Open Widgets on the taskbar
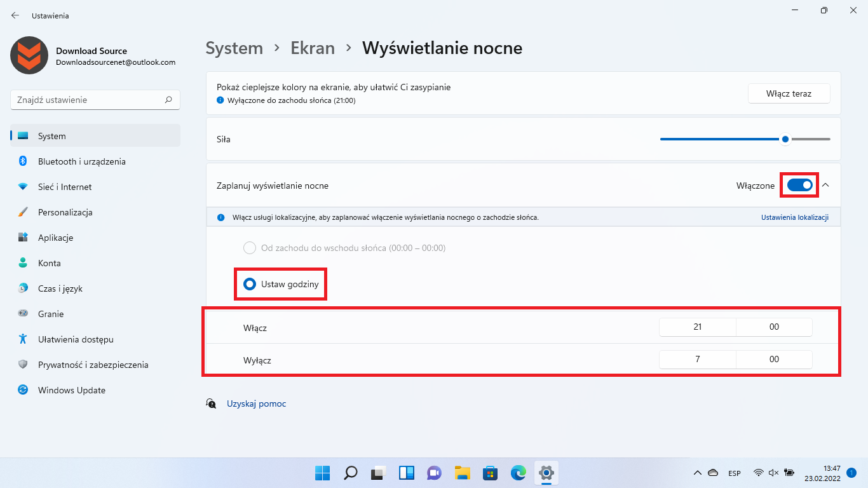This screenshot has width=868, height=488. 407,473
